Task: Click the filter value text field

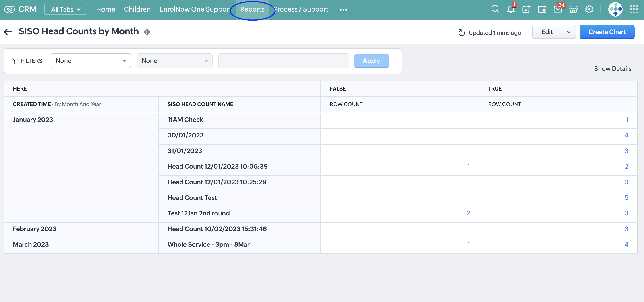Action: click(x=283, y=60)
